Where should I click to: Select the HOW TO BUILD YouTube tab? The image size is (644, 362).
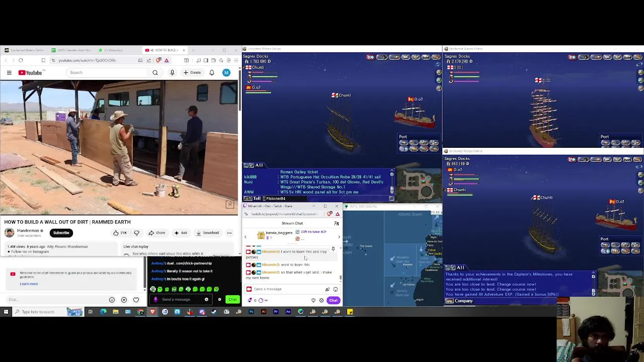click(163, 50)
